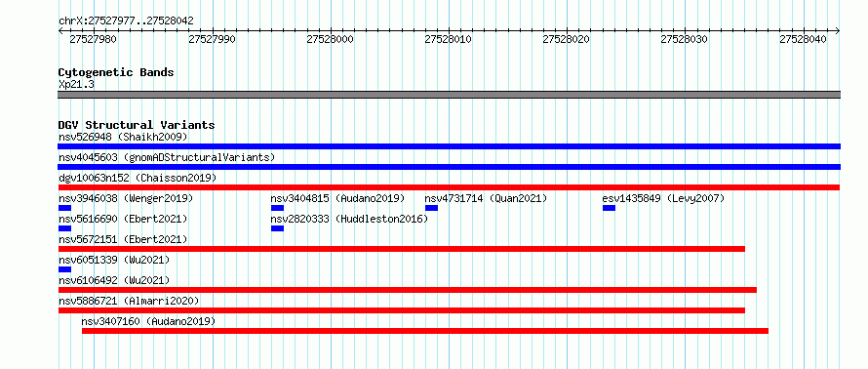Click the small nsv3404815 (Audano2019) blue block
The height and width of the screenshot is (369, 868).
pyautogui.click(x=277, y=208)
